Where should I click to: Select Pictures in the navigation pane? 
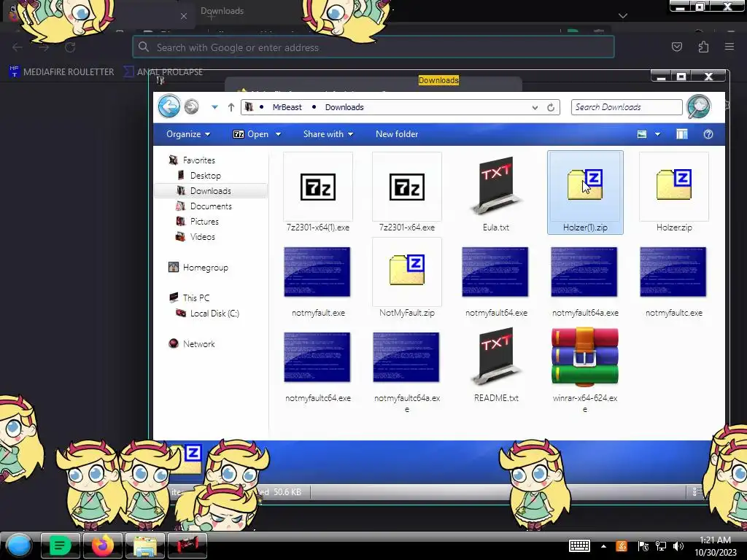click(x=204, y=222)
